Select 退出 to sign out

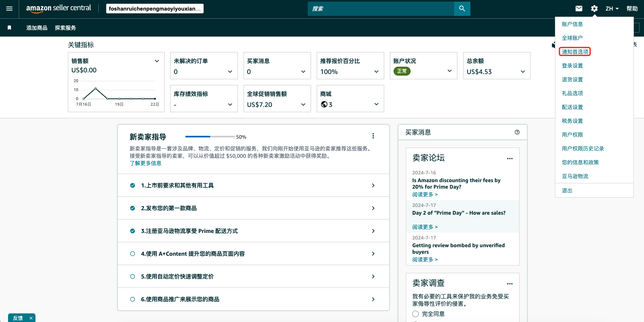tap(567, 190)
